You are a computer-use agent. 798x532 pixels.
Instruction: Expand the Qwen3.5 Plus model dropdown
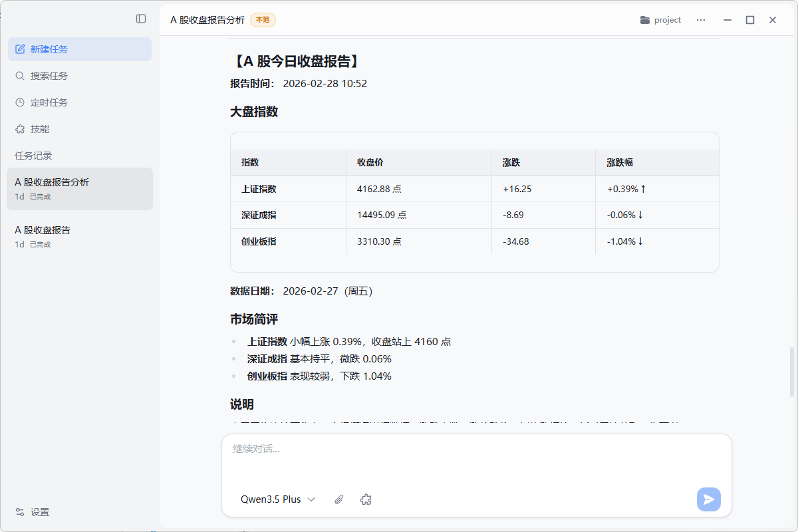pos(277,499)
